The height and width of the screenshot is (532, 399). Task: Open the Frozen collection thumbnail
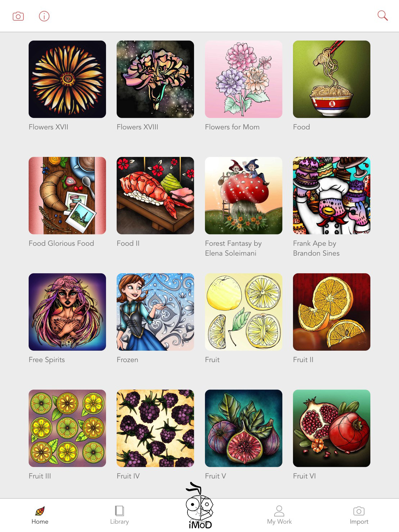point(155,312)
